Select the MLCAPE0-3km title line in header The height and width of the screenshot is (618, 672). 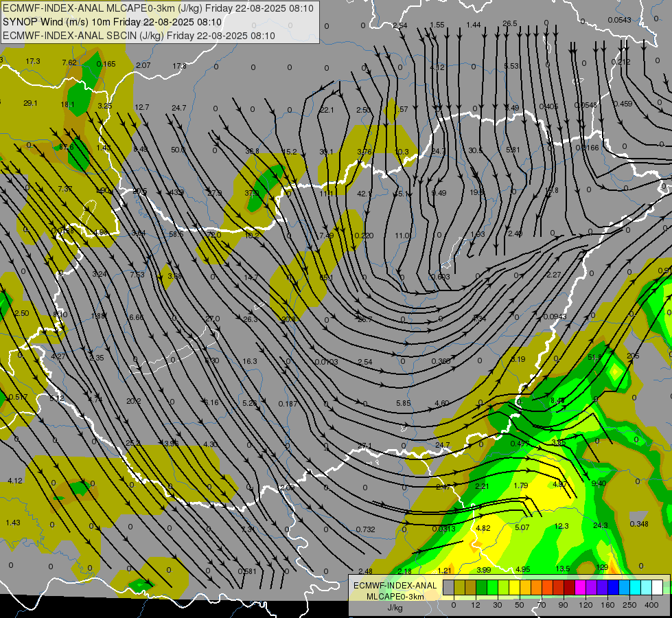click(158, 8)
